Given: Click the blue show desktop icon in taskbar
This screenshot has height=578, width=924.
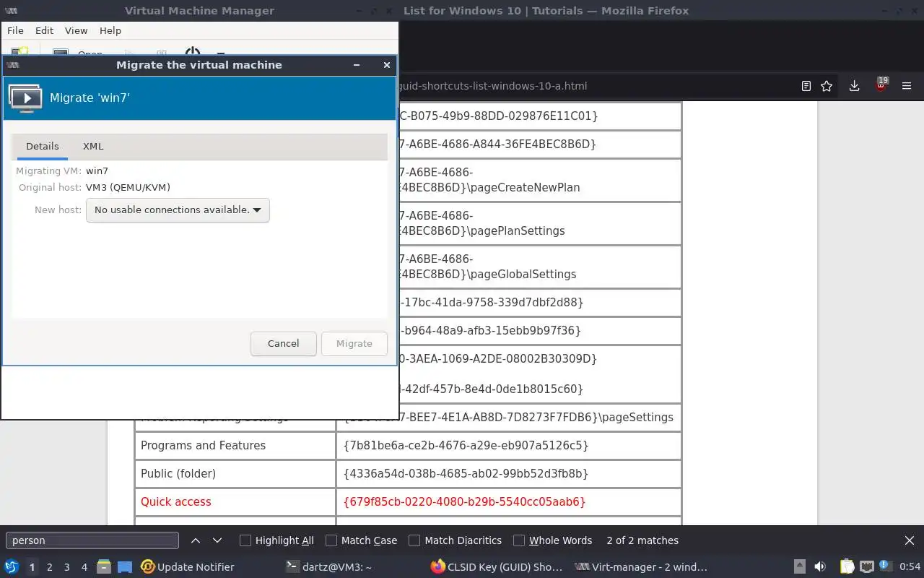Looking at the screenshot, I should pyautogui.click(x=125, y=567).
